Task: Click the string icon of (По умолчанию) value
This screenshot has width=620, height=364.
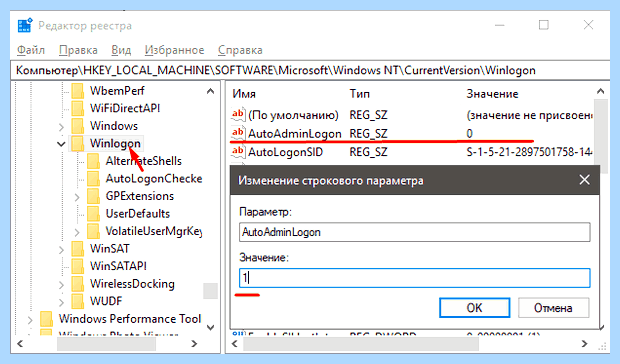Action: coord(238,115)
